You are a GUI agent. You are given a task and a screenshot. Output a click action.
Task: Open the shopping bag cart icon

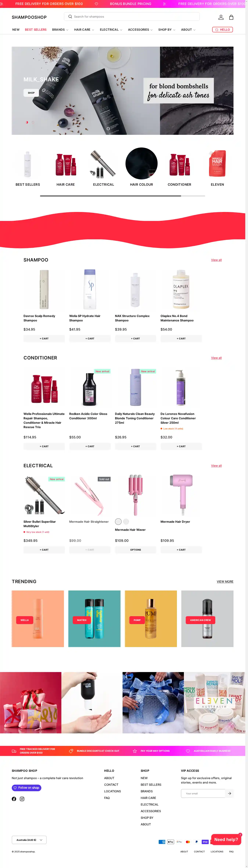click(231, 17)
